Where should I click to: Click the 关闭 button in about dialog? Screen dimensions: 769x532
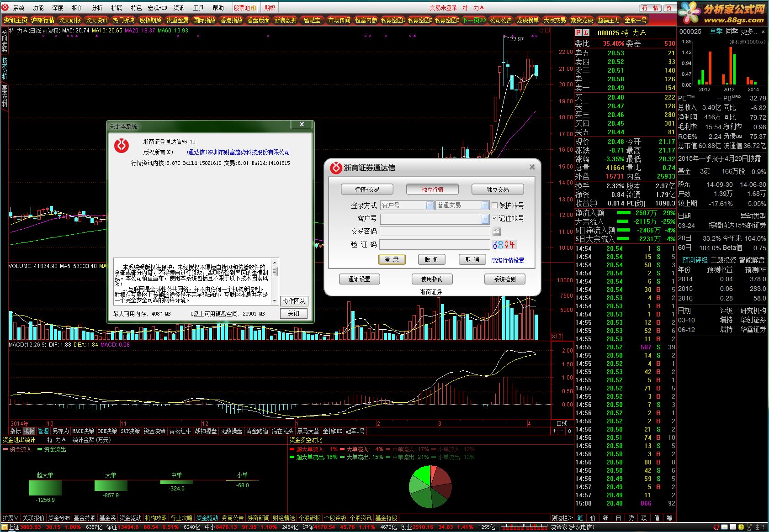coord(294,313)
